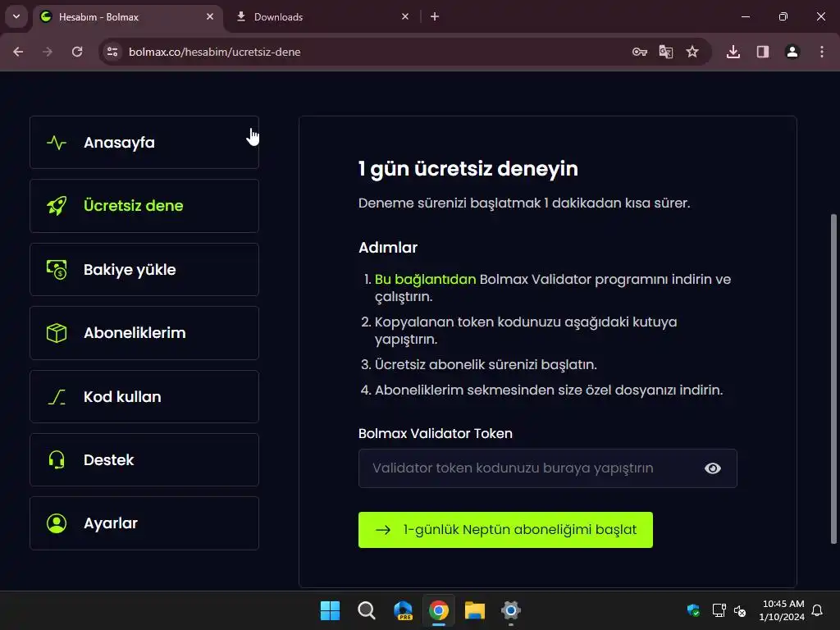Open Aboneliklerim menu item
This screenshot has height=630, width=840.
144,333
